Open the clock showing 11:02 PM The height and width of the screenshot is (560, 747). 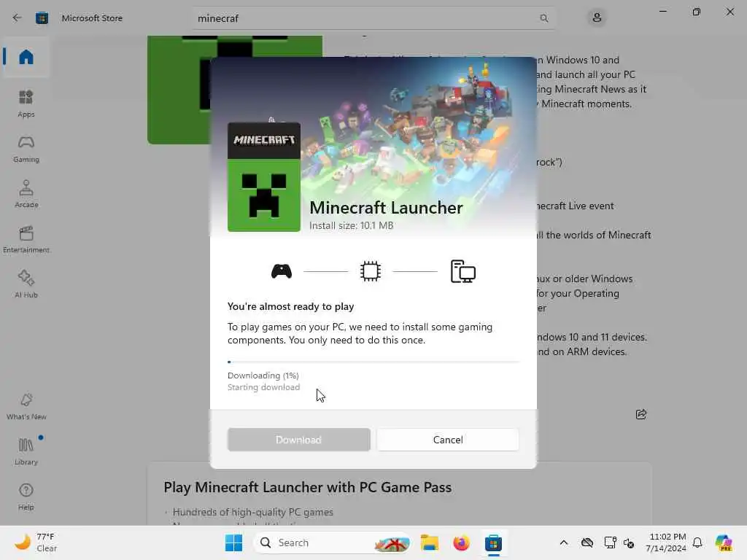click(665, 542)
